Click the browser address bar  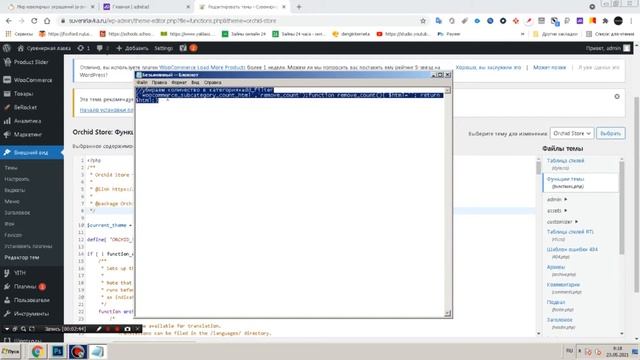[241, 21]
